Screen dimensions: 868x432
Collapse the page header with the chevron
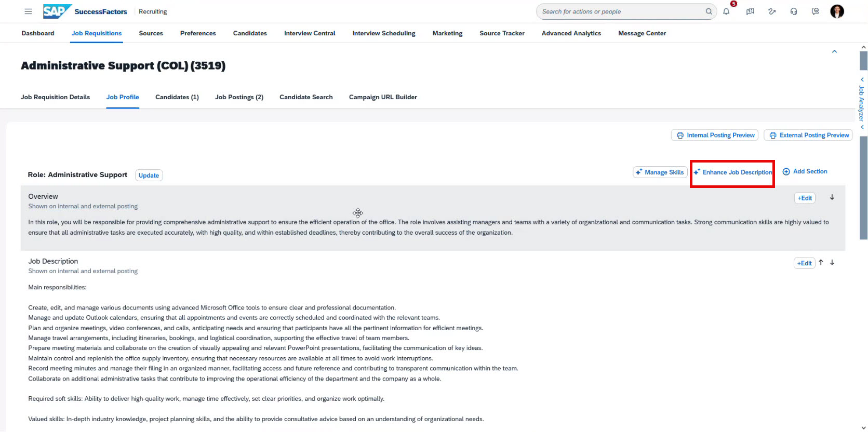coord(834,51)
